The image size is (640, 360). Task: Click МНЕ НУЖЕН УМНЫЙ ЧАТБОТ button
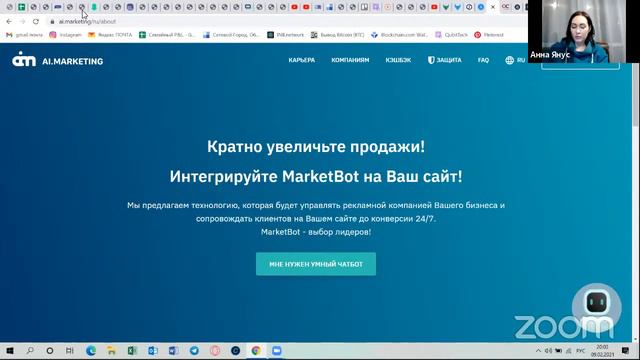316,264
